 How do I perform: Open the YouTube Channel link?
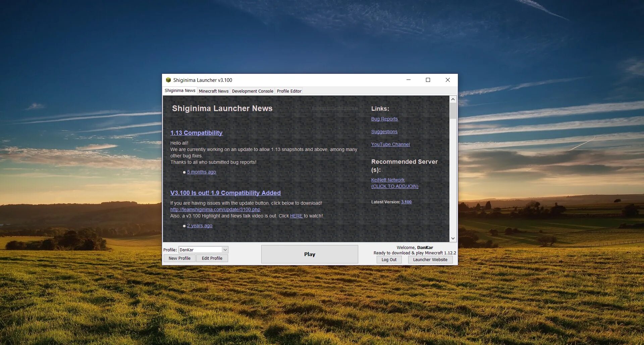[x=390, y=144]
